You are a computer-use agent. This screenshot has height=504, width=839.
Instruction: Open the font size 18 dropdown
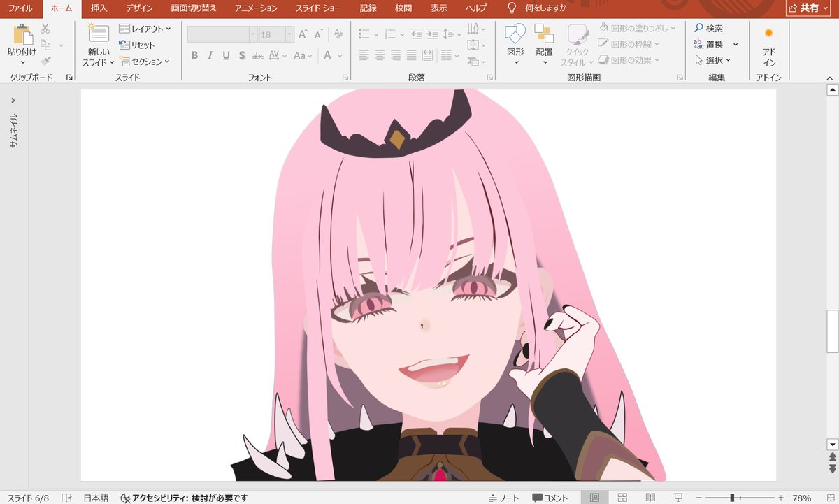[289, 34]
